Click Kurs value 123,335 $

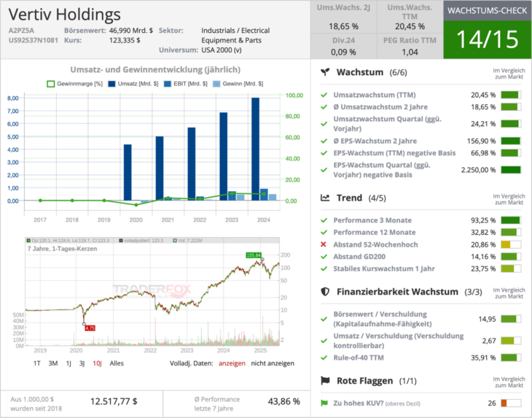125,40
